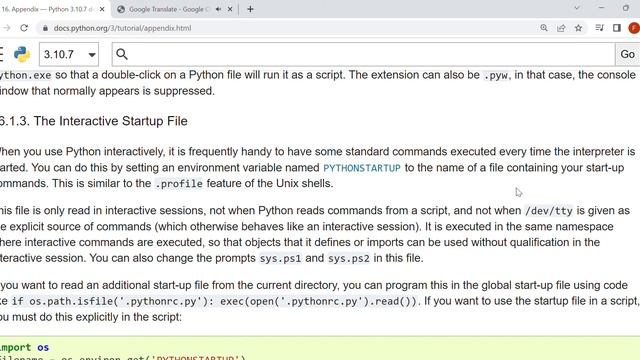640x360 pixels.
Task: Switch to the Python Appendix tab
Action: point(49,9)
